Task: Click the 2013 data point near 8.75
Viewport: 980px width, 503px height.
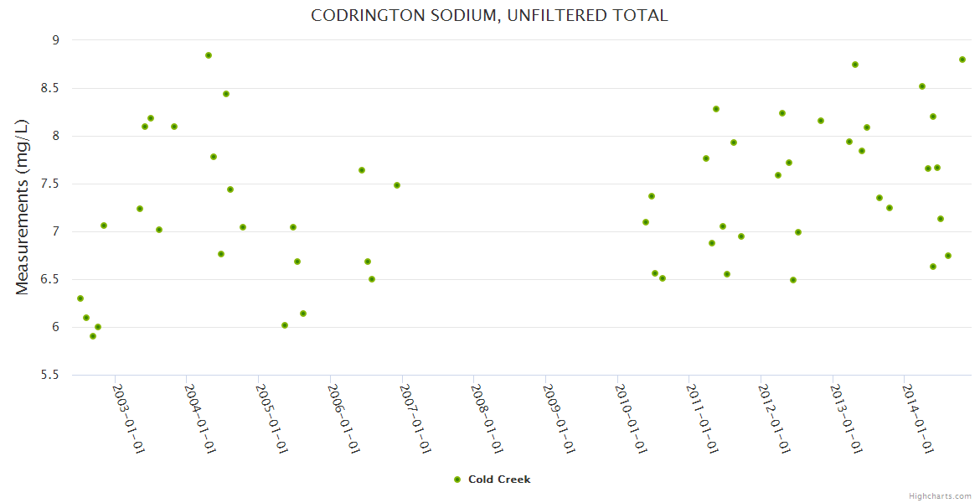Action: pyautogui.click(x=855, y=65)
